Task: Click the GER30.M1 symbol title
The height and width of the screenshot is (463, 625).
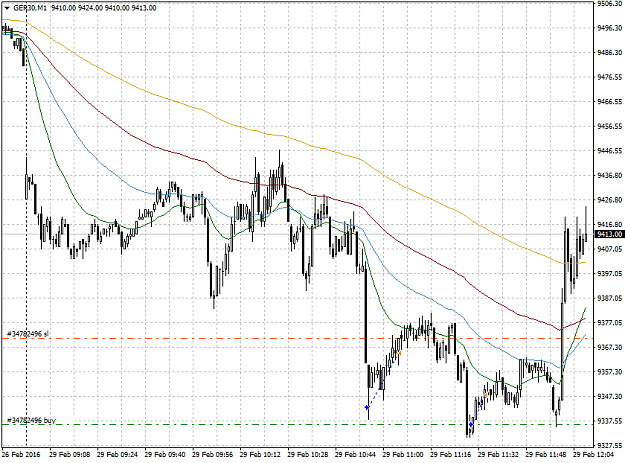Action: pyautogui.click(x=29, y=8)
